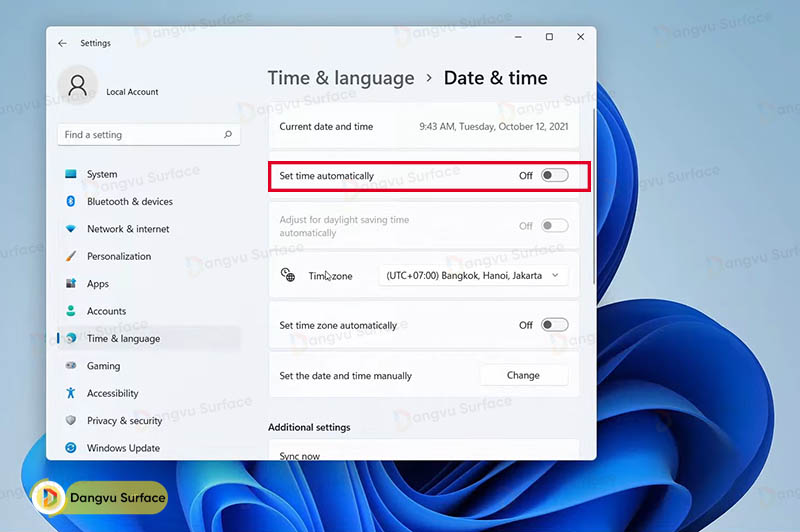Close the Settings window

[x=581, y=37]
